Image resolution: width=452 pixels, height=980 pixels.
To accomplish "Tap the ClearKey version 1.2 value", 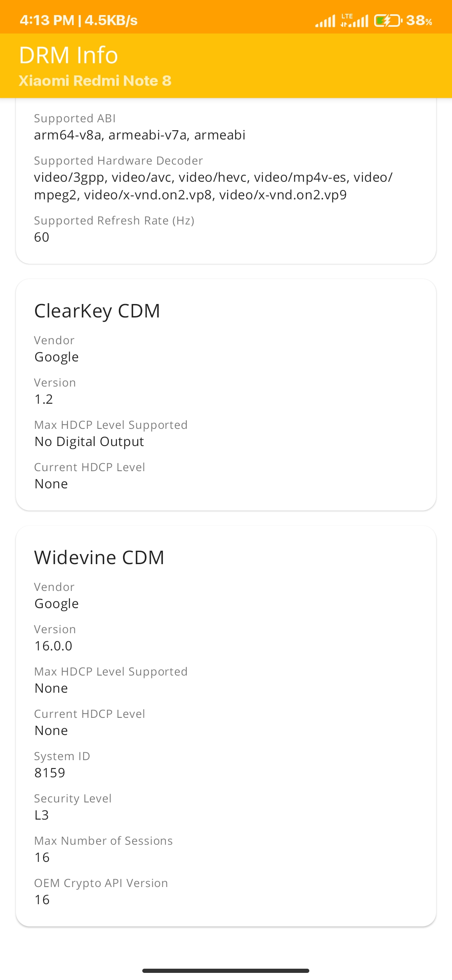I will tap(44, 399).
